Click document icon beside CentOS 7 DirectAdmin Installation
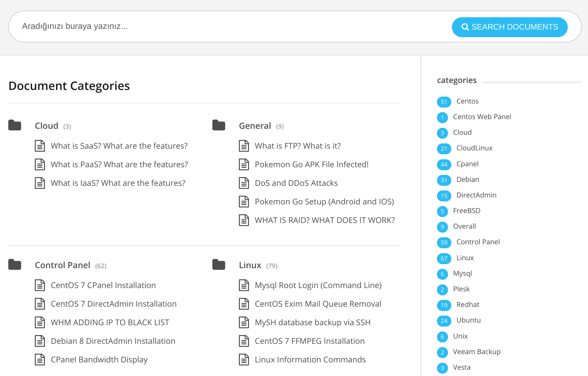This screenshot has height=376, width=588. pyautogui.click(x=40, y=304)
